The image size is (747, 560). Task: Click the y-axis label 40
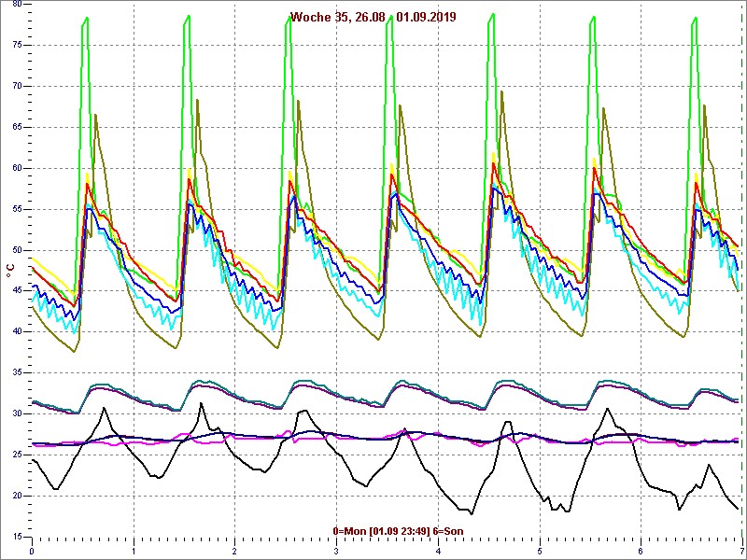tap(16, 332)
